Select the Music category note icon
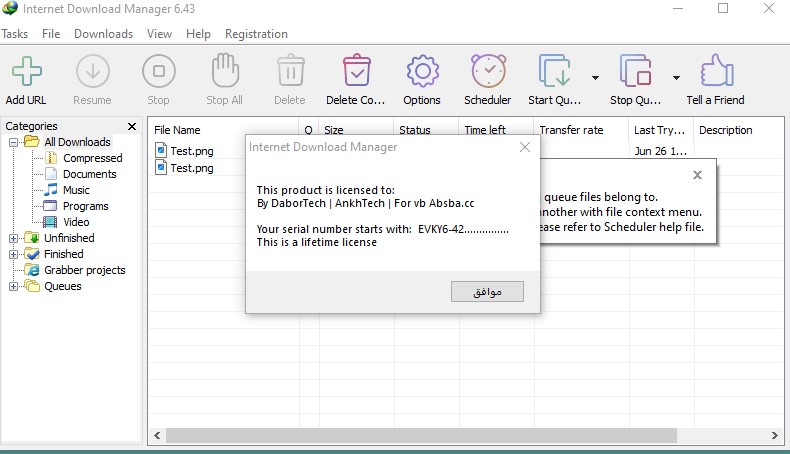Viewport: 790px width, 454px height. click(x=51, y=189)
